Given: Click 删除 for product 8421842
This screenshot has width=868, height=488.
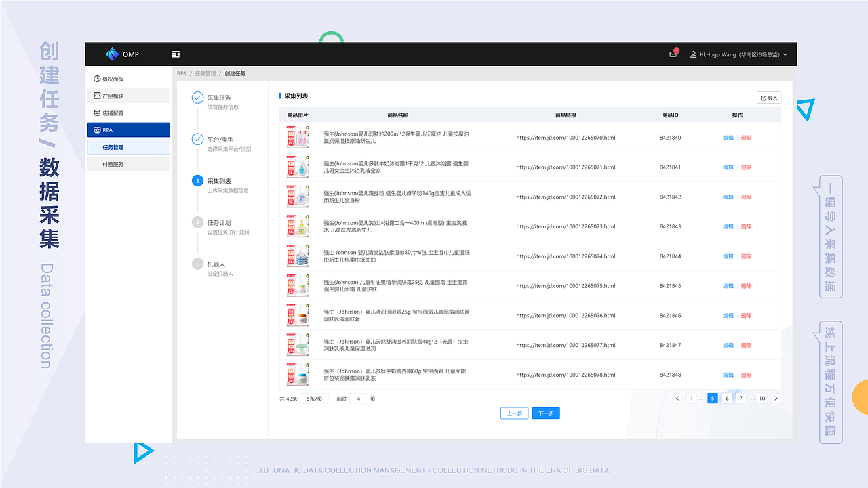Looking at the screenshot, I should (x=746, y=197).
